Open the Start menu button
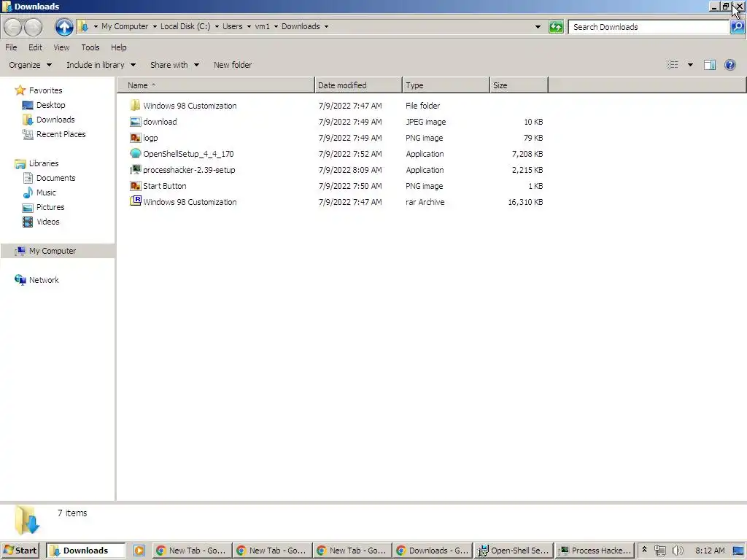 (20, 551)
